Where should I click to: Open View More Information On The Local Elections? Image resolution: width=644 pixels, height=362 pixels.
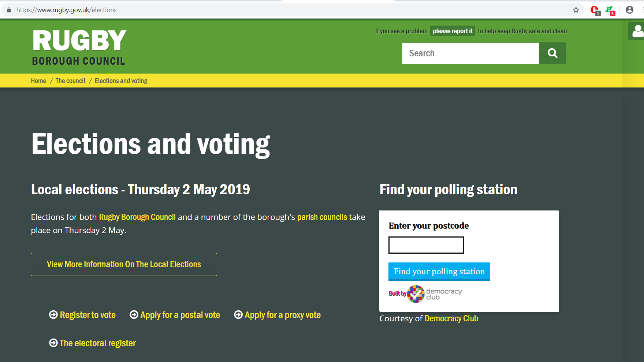(x=124, y=264)
